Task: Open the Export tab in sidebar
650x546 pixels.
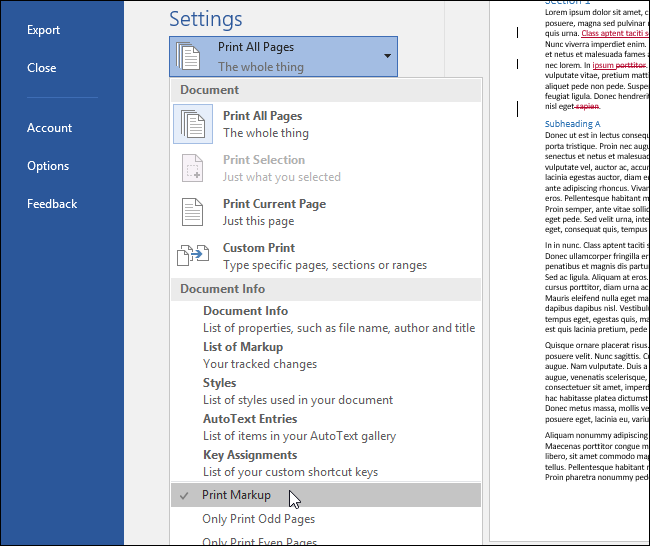Action: click(x=44, y=30)
